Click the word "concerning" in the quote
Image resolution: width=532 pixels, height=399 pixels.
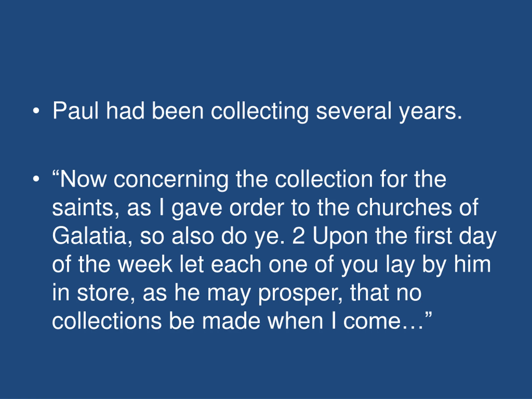171,180
